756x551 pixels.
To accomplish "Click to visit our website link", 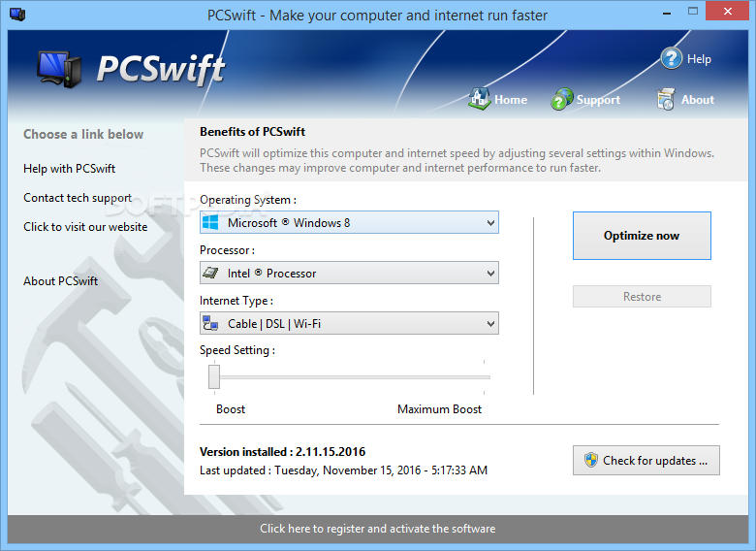I will coord(85,227).
